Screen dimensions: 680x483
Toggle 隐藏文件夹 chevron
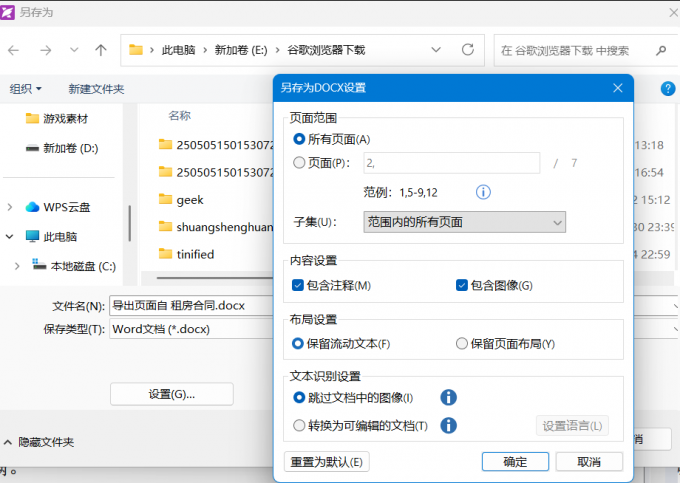click(8, 443)
